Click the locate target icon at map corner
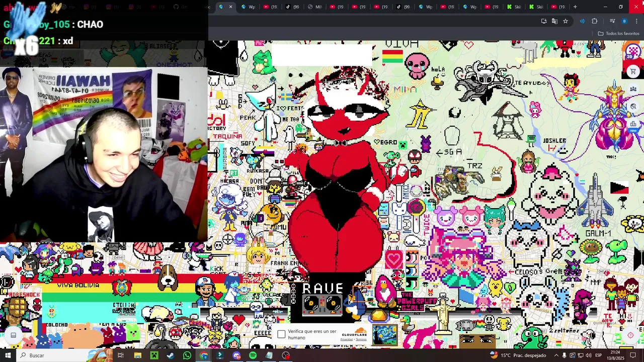 [630, 335]
